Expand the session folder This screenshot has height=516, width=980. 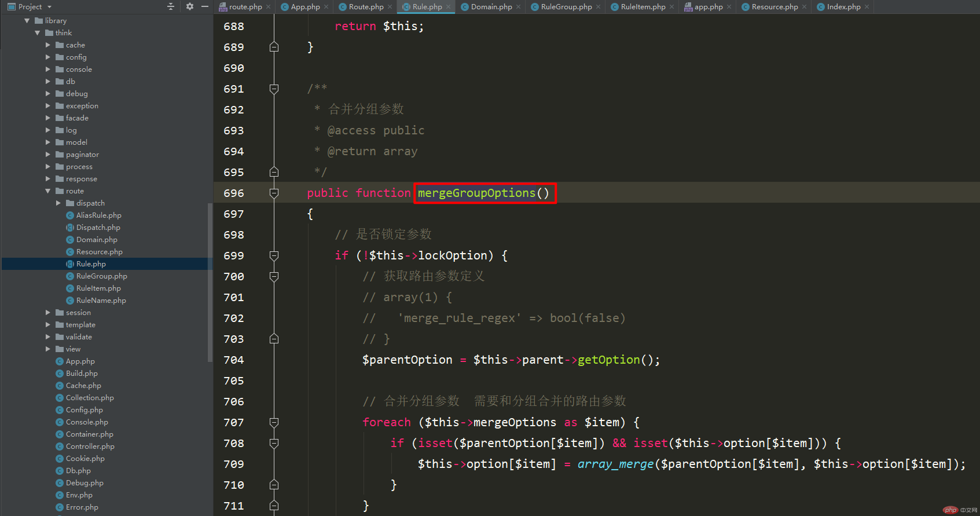click(x=48, y=313)
